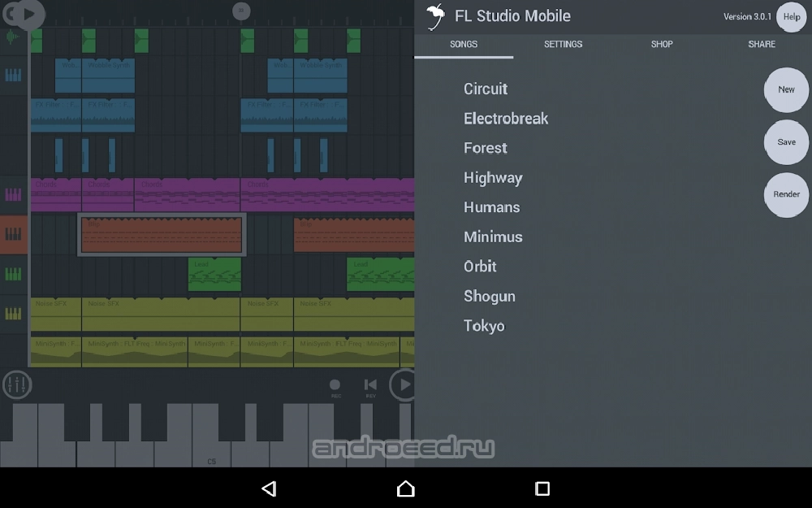The height and width of the screenshot is (508, 812).
Task: Click the bar 33 timeline position marker
Action: pyautogui.click(x=241, y=11)
